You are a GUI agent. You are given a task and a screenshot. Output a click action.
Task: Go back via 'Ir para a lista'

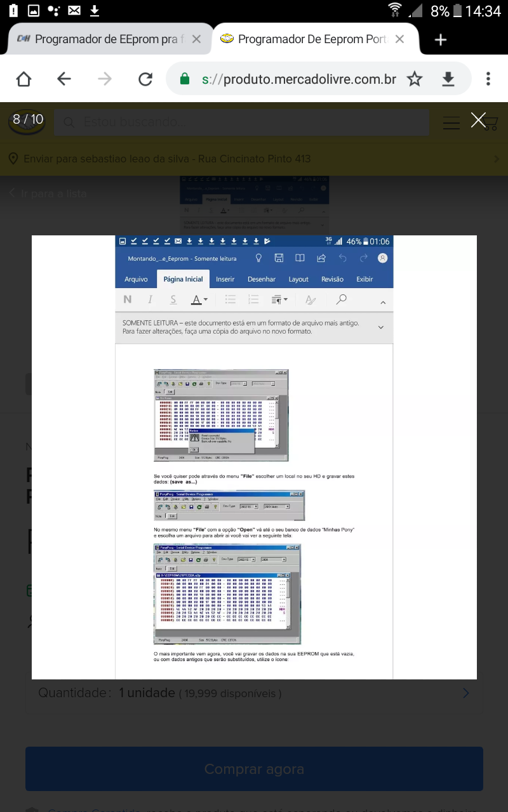(x=48, y=193)
